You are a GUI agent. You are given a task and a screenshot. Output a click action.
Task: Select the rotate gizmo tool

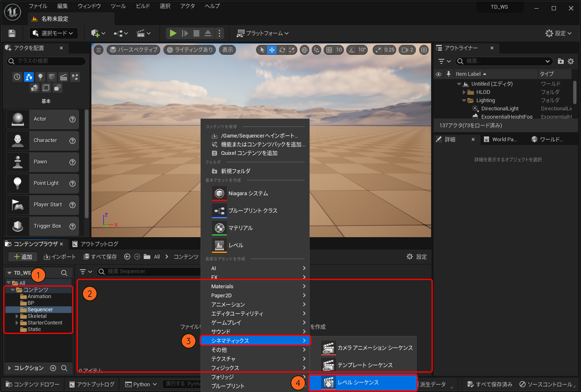(282, 50)
